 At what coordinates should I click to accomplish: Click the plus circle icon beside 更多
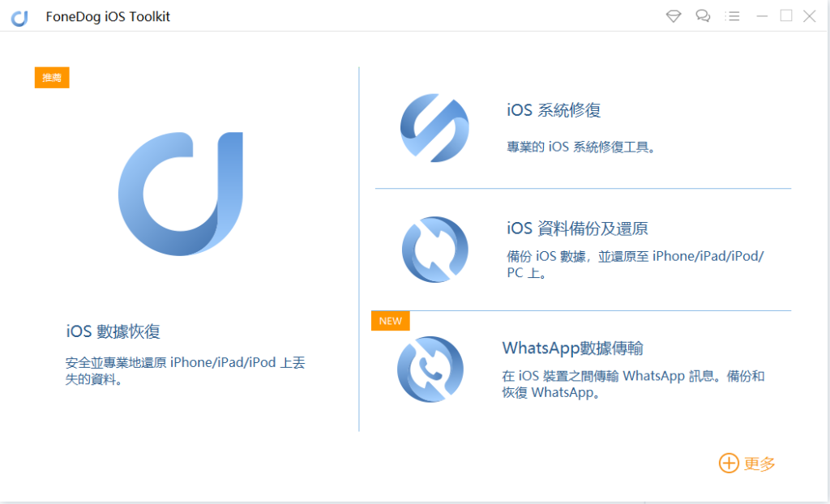pos(729,463)
